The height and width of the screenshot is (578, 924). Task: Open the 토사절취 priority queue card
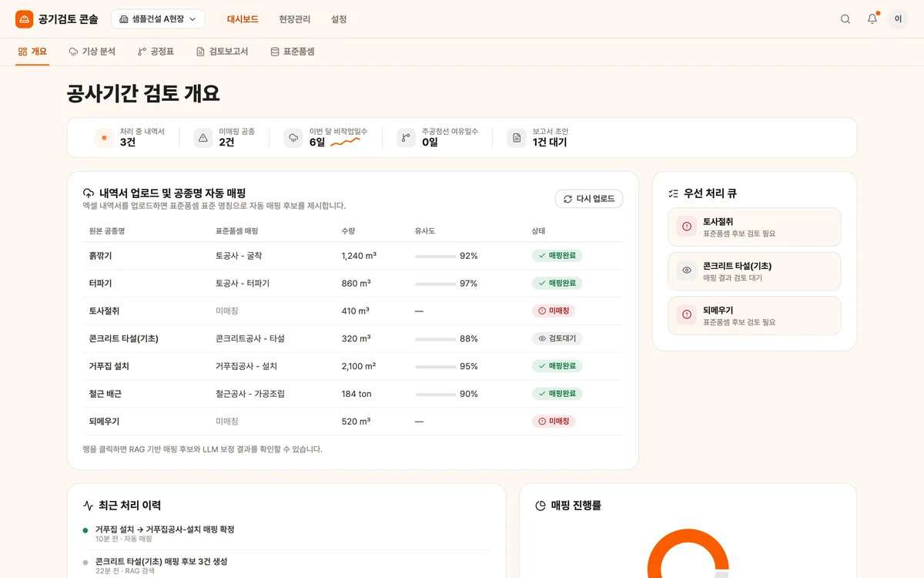(755, 227)
